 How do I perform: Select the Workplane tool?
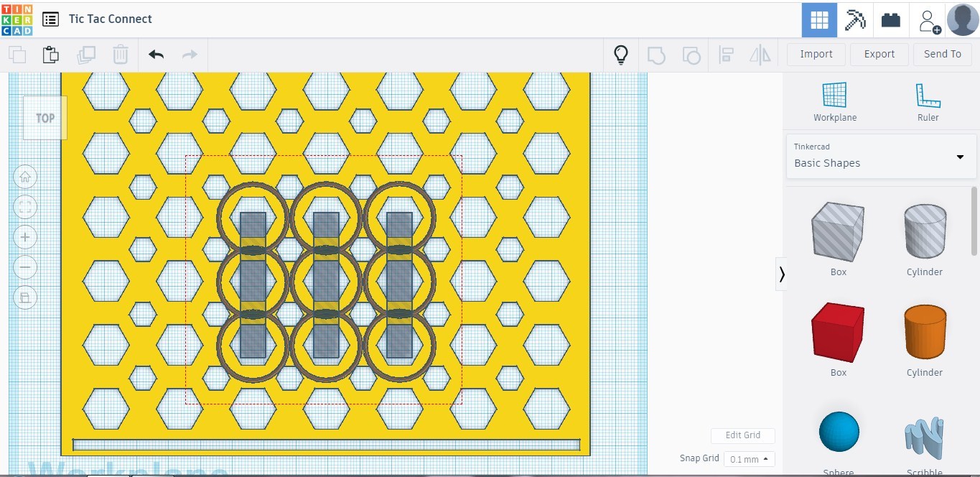coord(835,101)
